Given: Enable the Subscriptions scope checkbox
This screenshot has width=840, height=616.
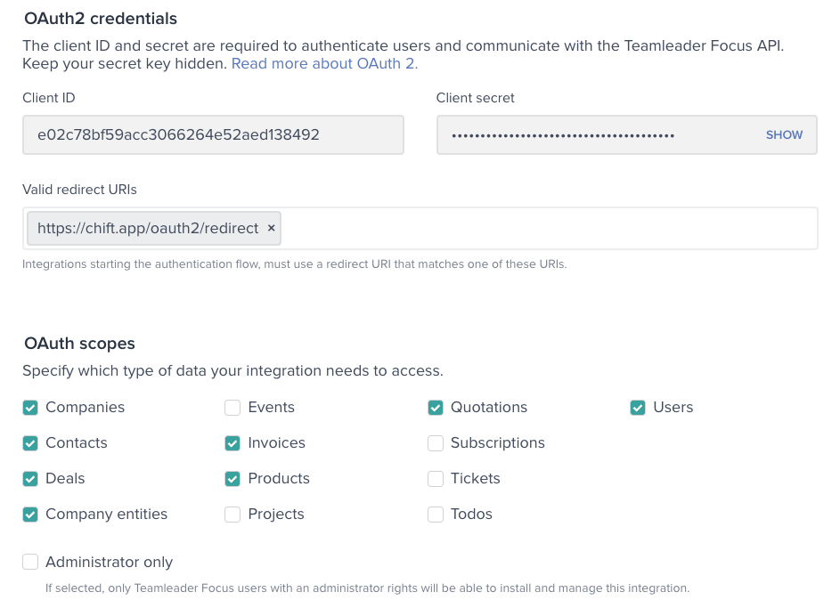Looking at the screenshot, I should pos(436,443).
